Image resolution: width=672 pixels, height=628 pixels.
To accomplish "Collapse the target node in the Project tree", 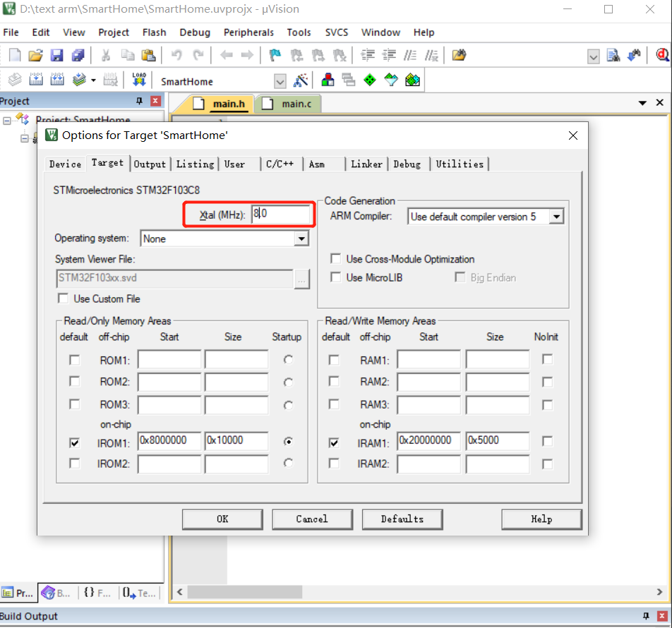I will coord(25,138).
